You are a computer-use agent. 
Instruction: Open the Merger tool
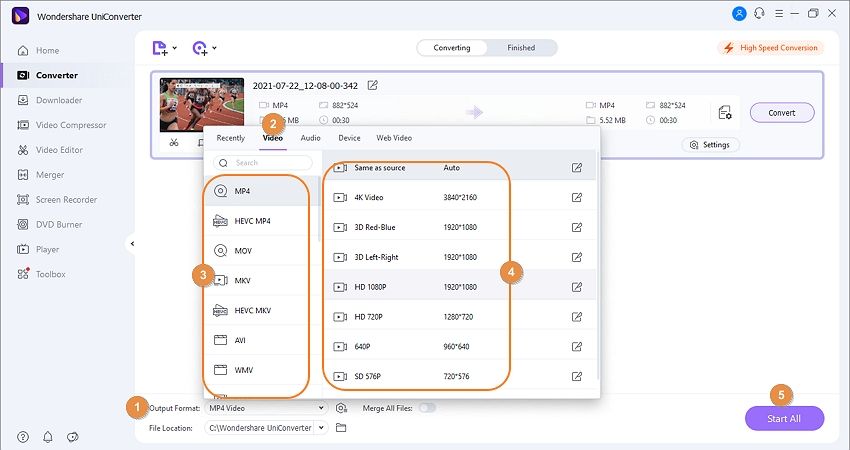click(41, 175)
